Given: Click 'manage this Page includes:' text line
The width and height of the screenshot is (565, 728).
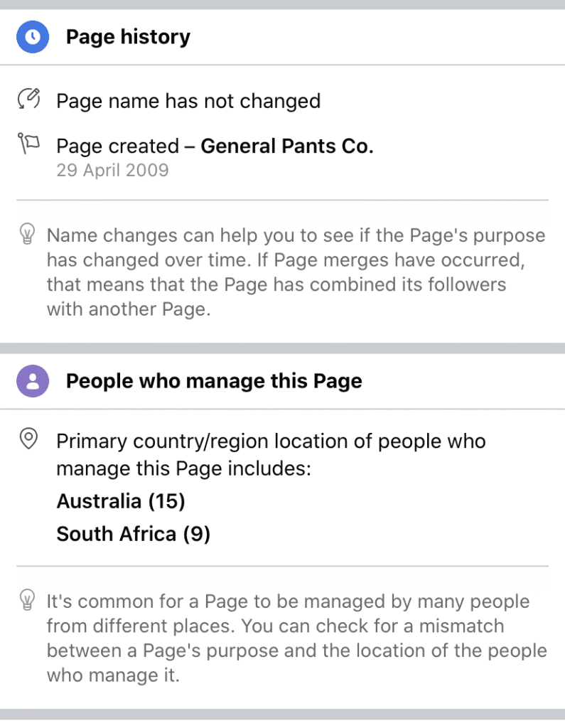Looking at the screenshot, I should (184, 469).
